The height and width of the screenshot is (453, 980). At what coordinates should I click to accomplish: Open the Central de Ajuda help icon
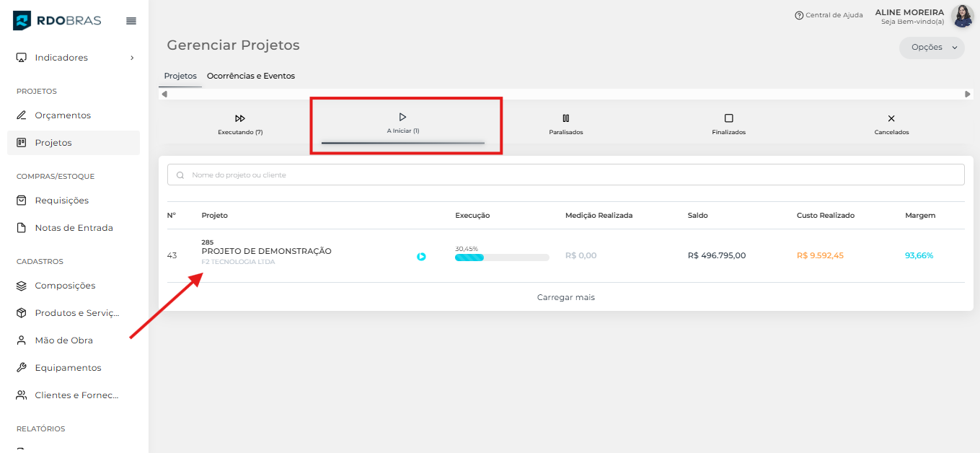[799, 15]
